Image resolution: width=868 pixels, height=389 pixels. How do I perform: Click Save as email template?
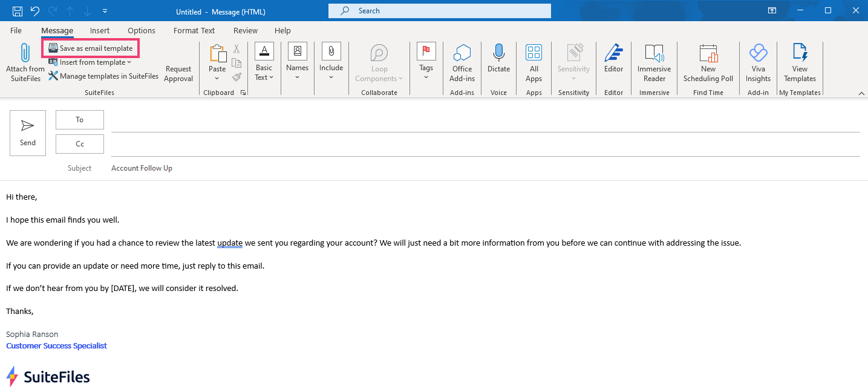(x=90, y=48)
